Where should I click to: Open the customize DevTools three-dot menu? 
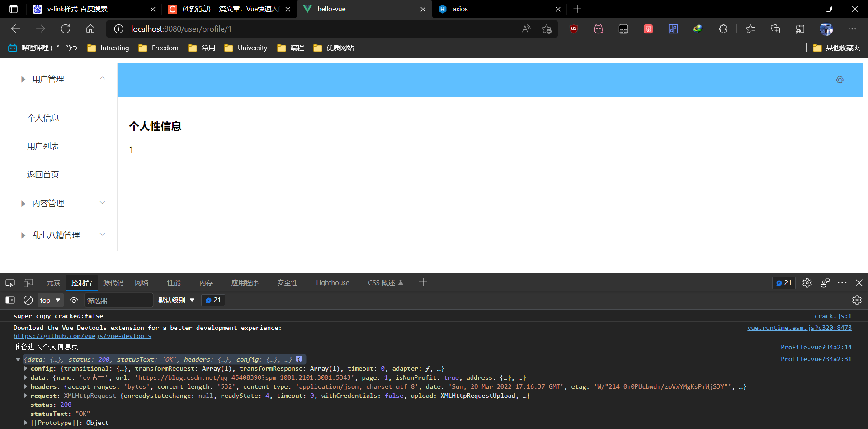[842, 283]
